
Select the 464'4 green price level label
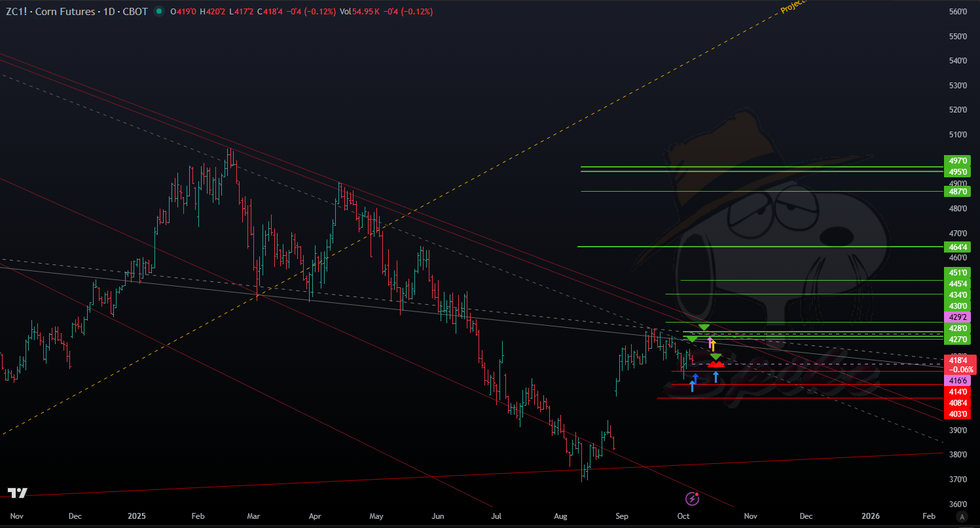(x=958, y=247)
